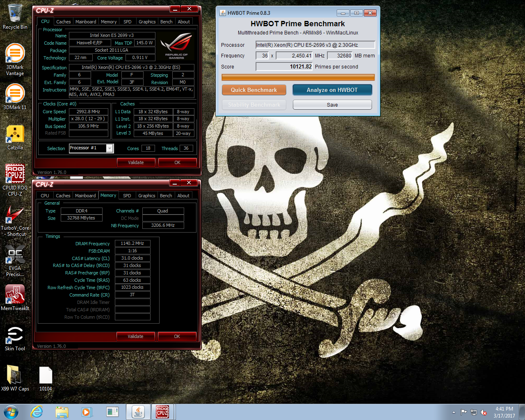Open SPD tab in lower CPU-Z window
This screenshot has height=420, width=525.
pyautogui.click(x=127, y=196)
